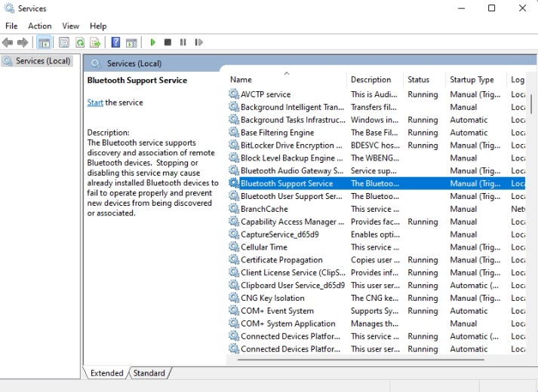
Task: Click the Pause Service toolbar icon
Action: 183,43
